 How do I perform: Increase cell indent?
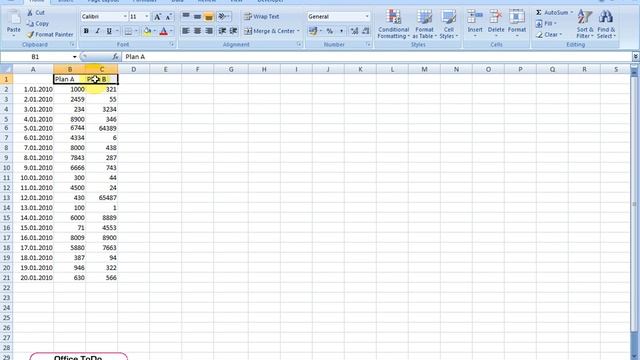pos(234,31)
